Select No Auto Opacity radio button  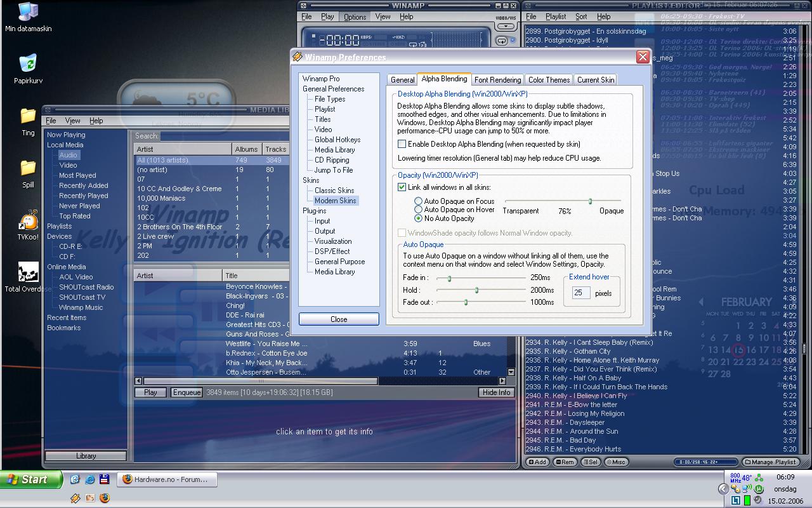(x=418, y=218)
